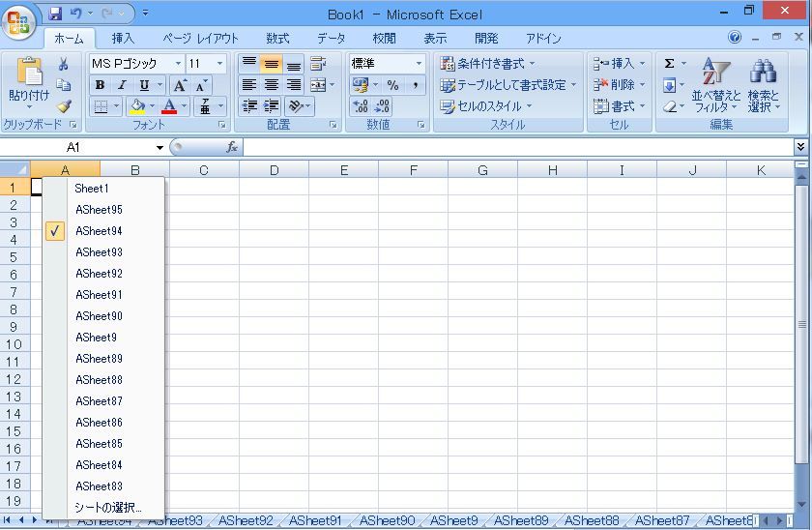Click the text orientation icon

point(296,106)
